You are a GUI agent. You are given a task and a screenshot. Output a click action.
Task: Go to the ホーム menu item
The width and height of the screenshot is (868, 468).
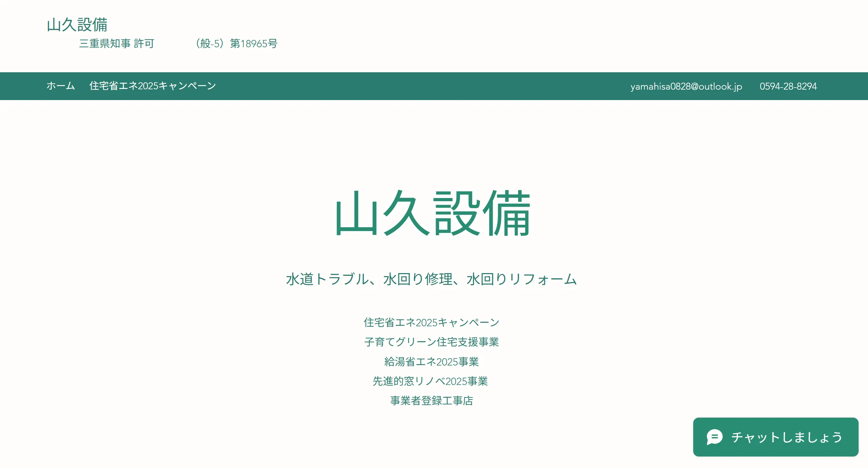click(x=61, y=86)
